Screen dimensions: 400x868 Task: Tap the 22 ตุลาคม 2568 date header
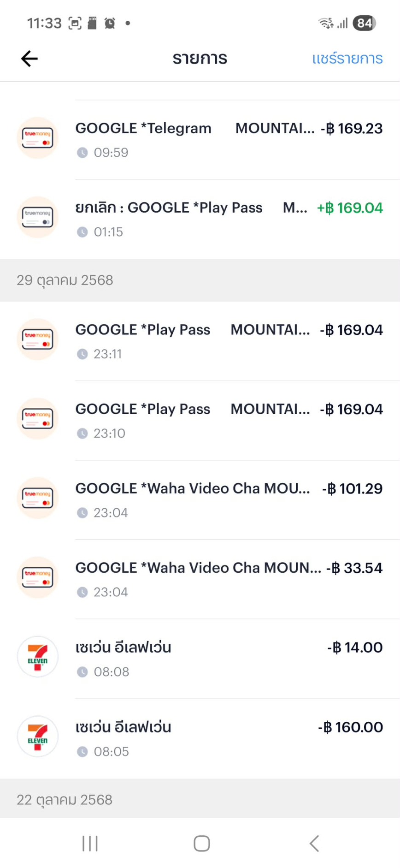[65, 799]
